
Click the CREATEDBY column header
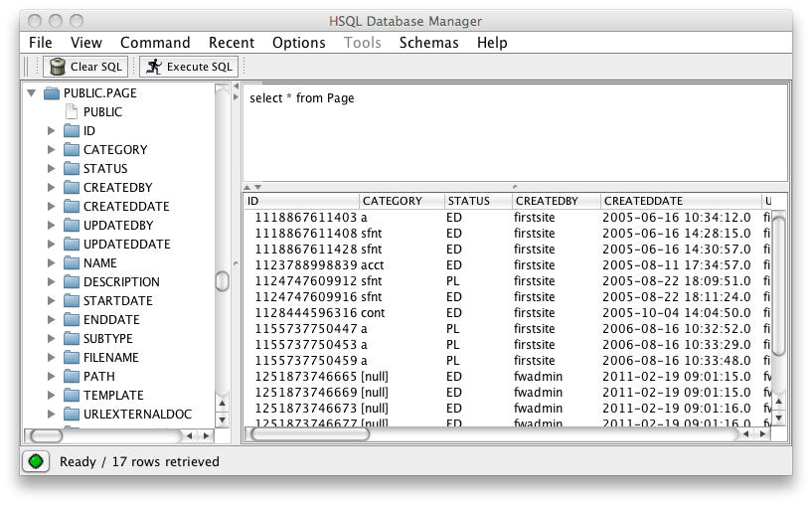(x=557, y=201)
